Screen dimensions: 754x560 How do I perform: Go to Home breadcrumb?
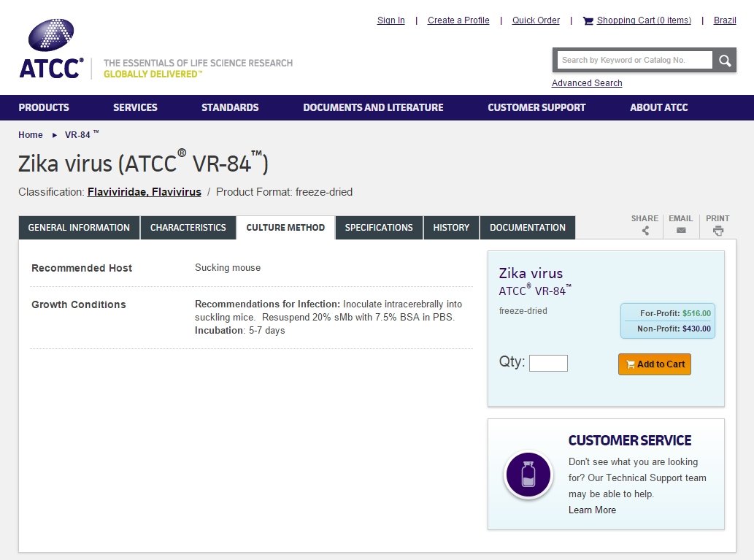coord(31,135)
